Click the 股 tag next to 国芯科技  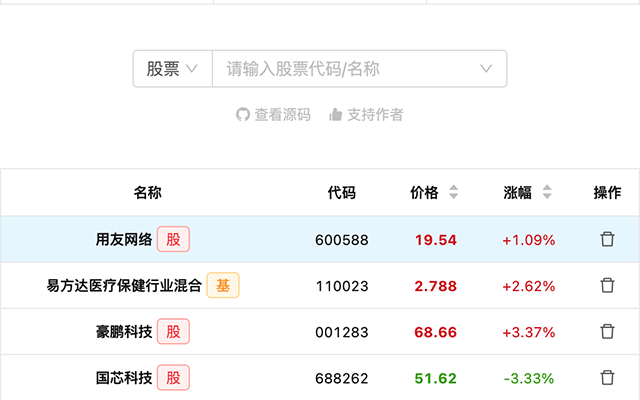click(x=173, y=378)
